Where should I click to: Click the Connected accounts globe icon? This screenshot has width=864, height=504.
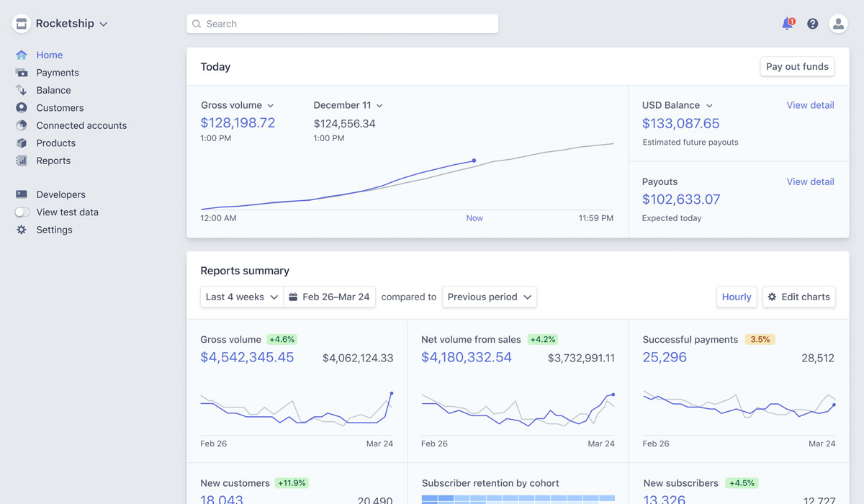22,125
